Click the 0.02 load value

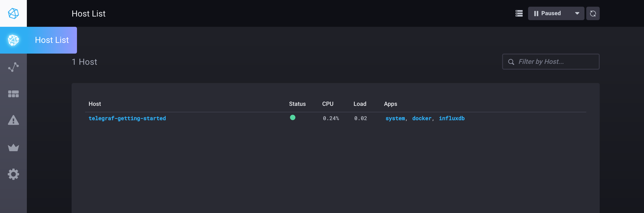point(360,118)
